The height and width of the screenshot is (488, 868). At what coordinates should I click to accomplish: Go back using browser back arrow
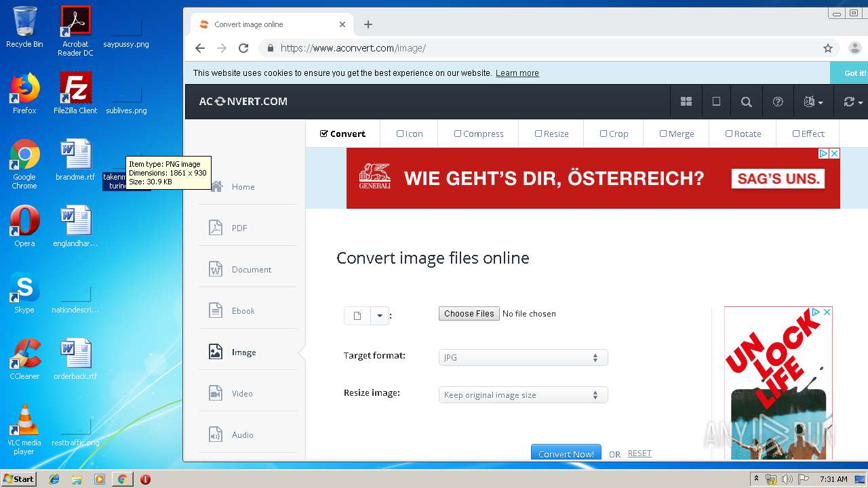[x=199, y=48]
